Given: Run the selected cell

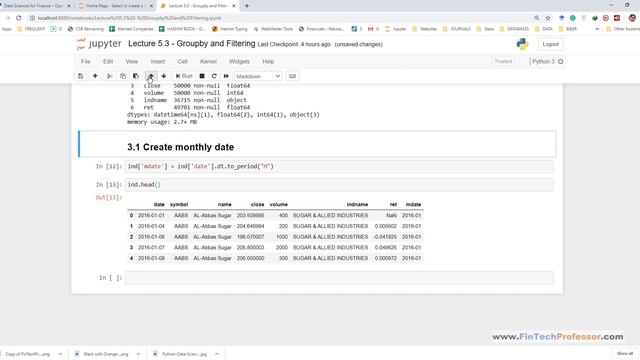Looking at the screenshot, I should [184, 76].
